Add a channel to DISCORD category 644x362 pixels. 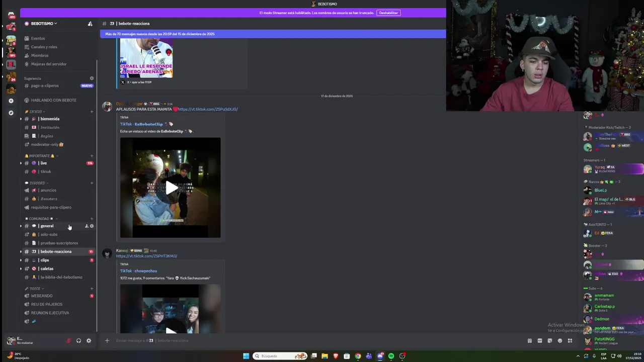click(x=92, y=183)
